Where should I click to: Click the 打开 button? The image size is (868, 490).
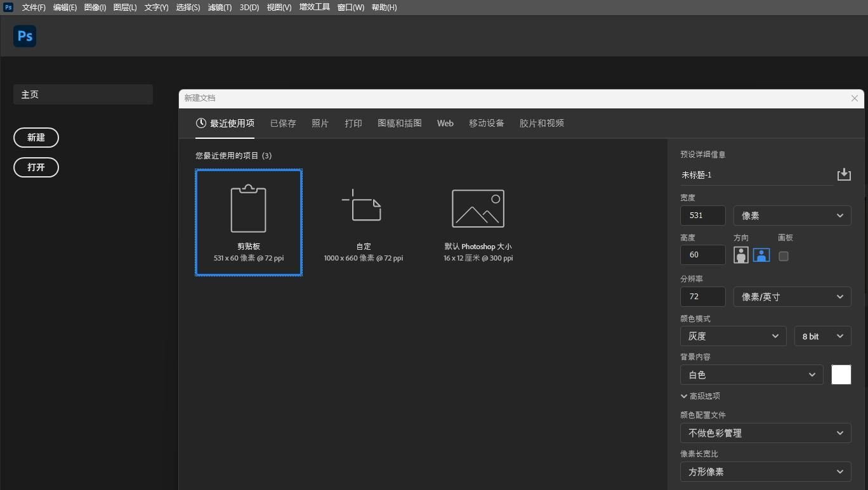coord(36,167)
